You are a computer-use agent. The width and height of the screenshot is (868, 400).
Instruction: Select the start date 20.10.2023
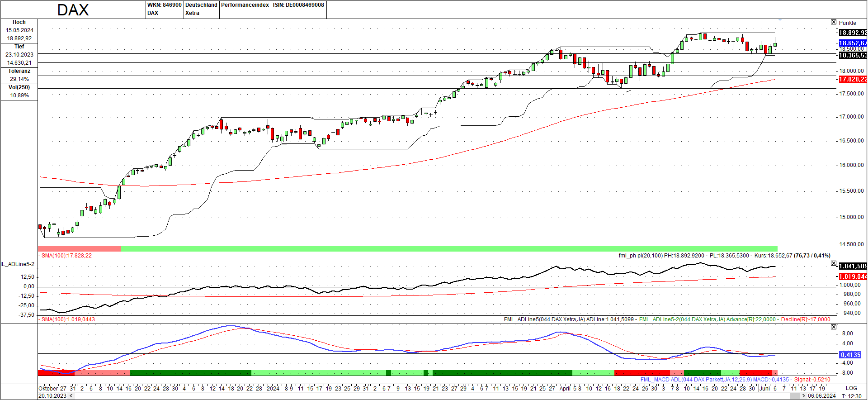click(x=52, y=396)
